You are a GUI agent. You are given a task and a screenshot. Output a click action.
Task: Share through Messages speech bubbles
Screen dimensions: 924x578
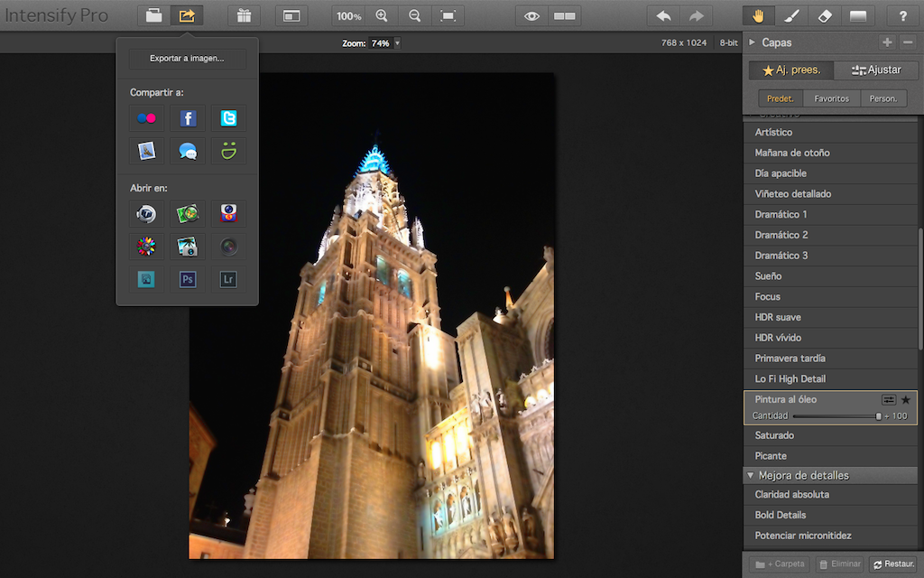pos(188,151)
